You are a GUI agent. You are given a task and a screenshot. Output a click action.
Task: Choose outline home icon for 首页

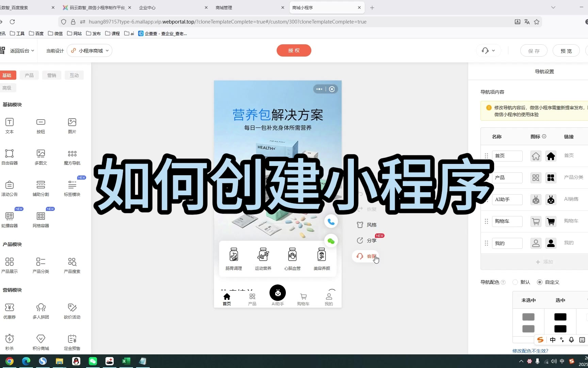point(536,156)
